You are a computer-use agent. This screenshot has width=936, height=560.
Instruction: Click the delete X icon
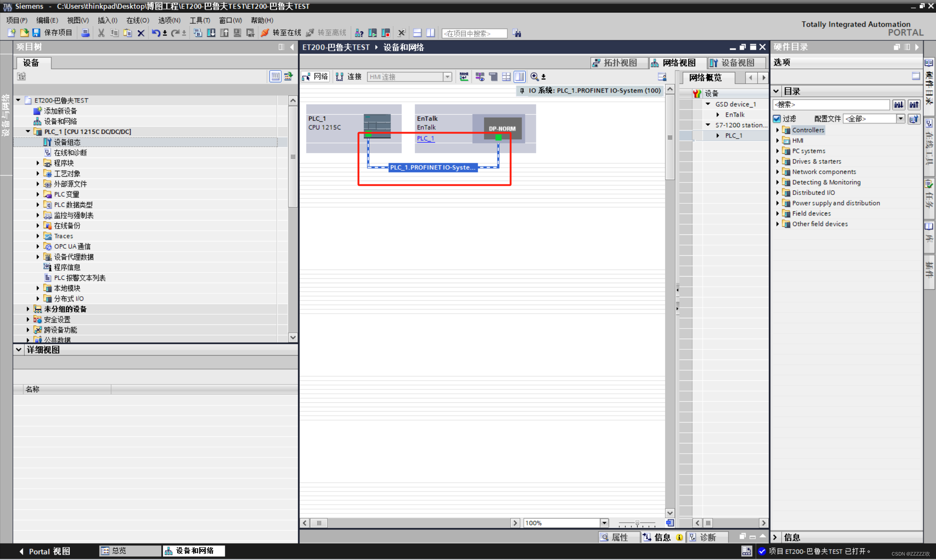pos(141,33)
